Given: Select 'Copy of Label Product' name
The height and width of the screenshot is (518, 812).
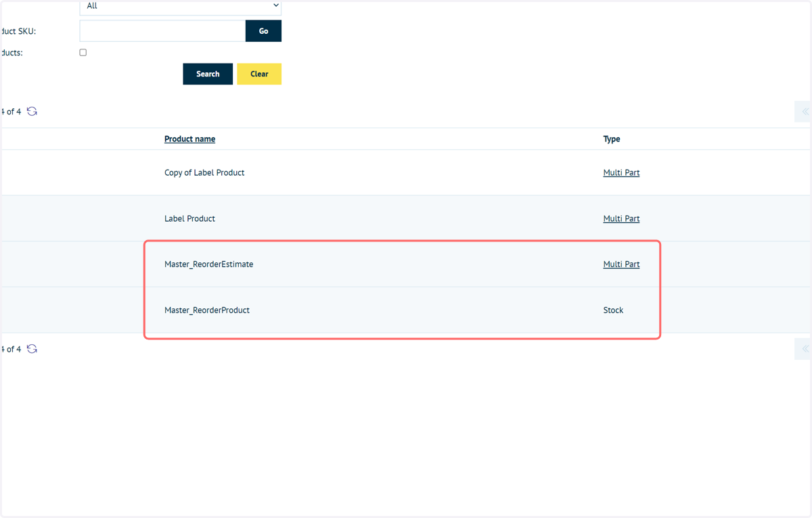Looking at the screenshot, I should pos(204,172).
